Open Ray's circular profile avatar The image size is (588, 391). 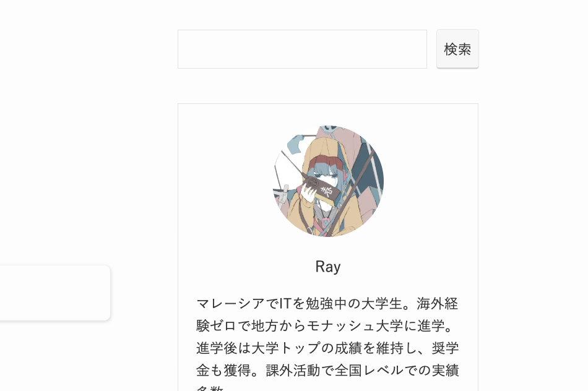(x=328, y=181)
